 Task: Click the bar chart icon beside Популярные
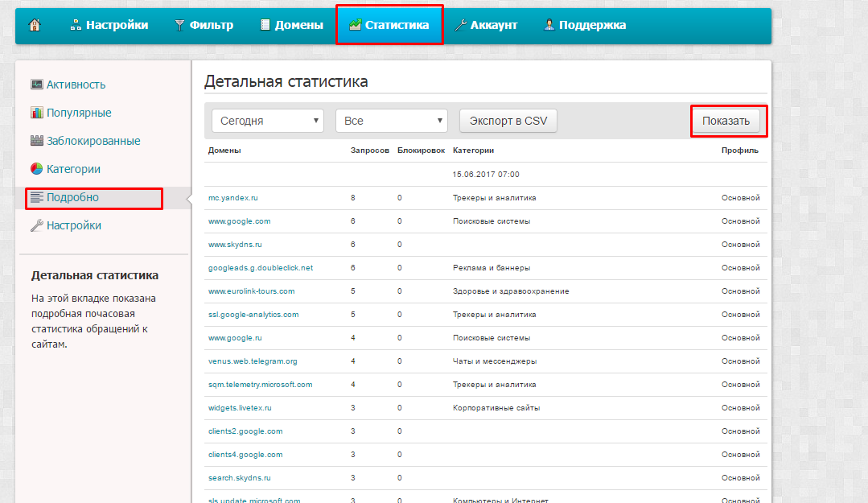tap(37, 113)
